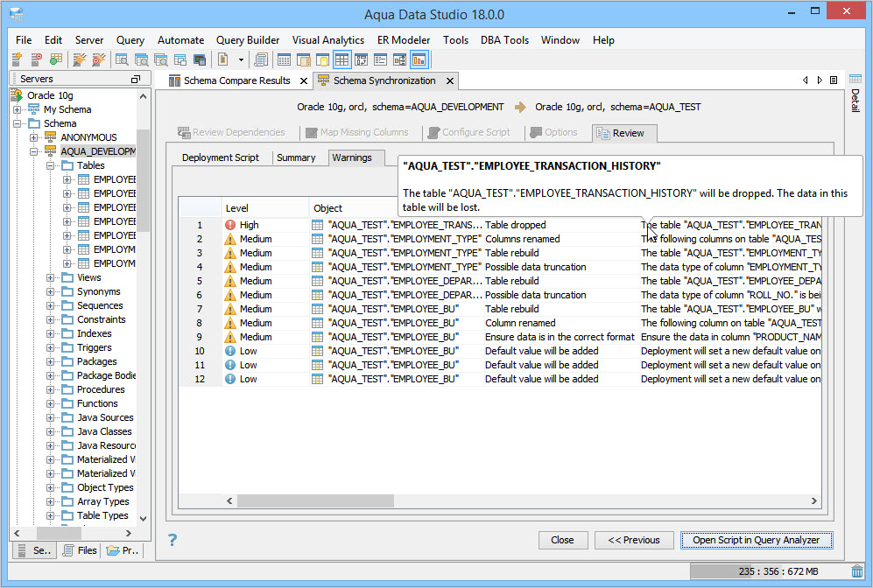
Task: Click the Object column header
Action: [x=354, y=208]
